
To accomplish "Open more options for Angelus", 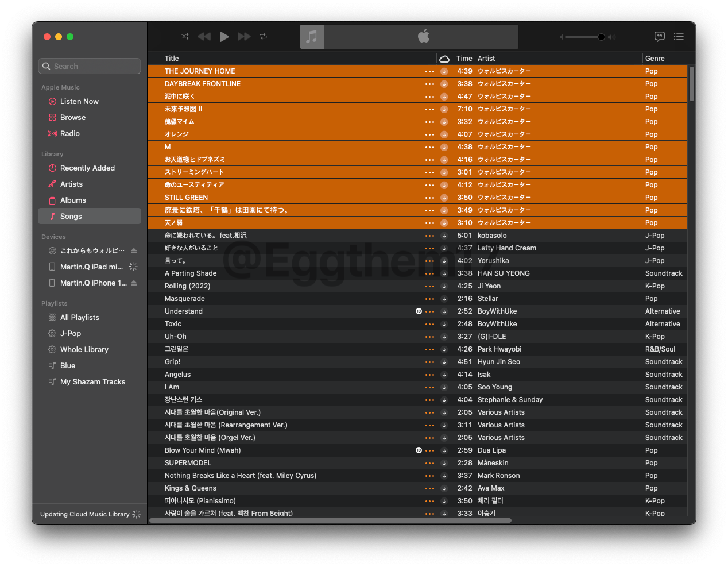I will click(429, 375).
